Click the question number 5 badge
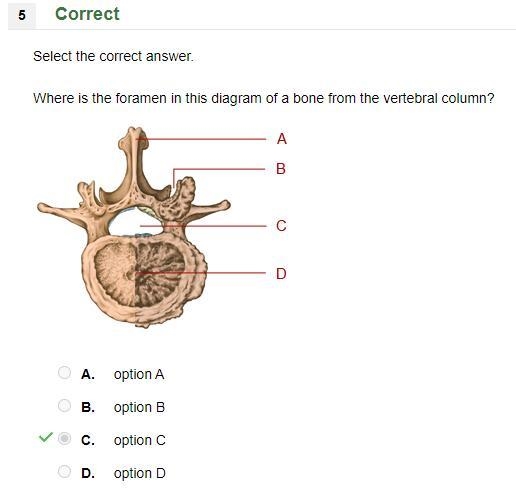The image size is (516, 492). click(22, 15)
